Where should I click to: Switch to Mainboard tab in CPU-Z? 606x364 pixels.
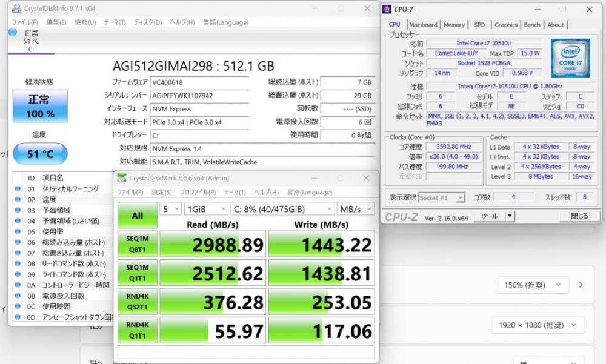423,25
